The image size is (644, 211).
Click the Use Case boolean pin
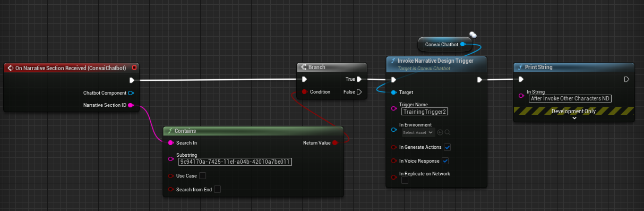tap(171, 176)
